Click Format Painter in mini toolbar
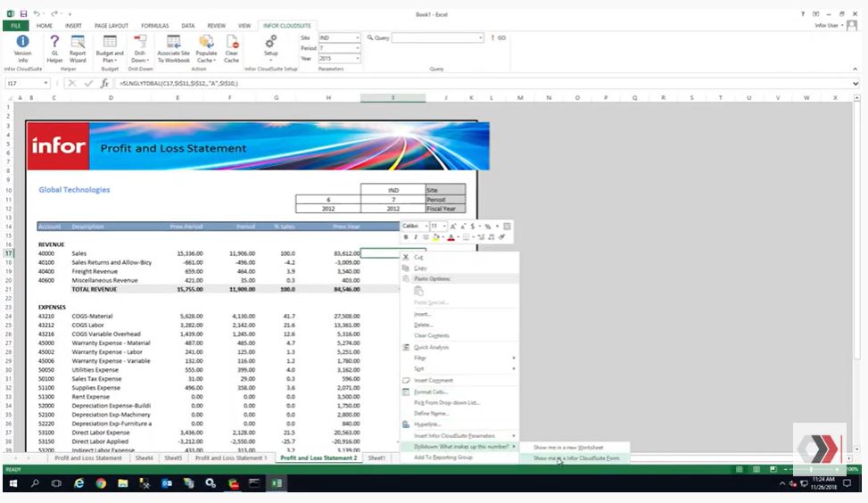The image size is (868, 503). (502, 237)
